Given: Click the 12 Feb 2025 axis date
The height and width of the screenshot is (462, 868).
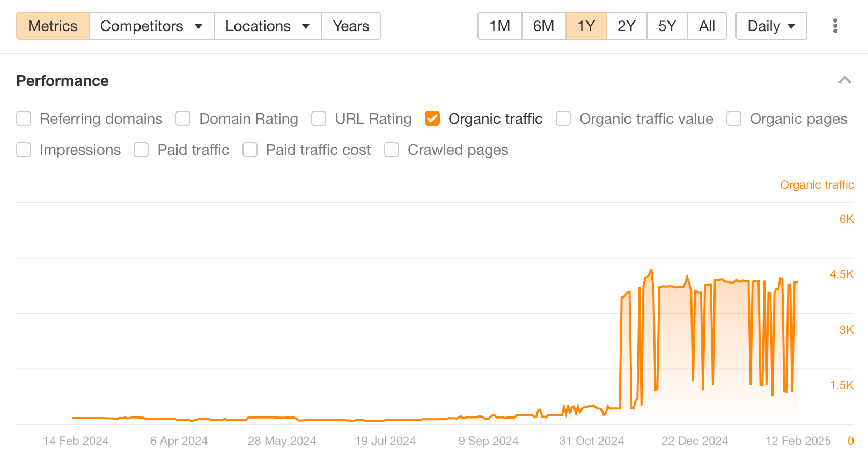Looking at the screenshot, I should pos(798,441).
